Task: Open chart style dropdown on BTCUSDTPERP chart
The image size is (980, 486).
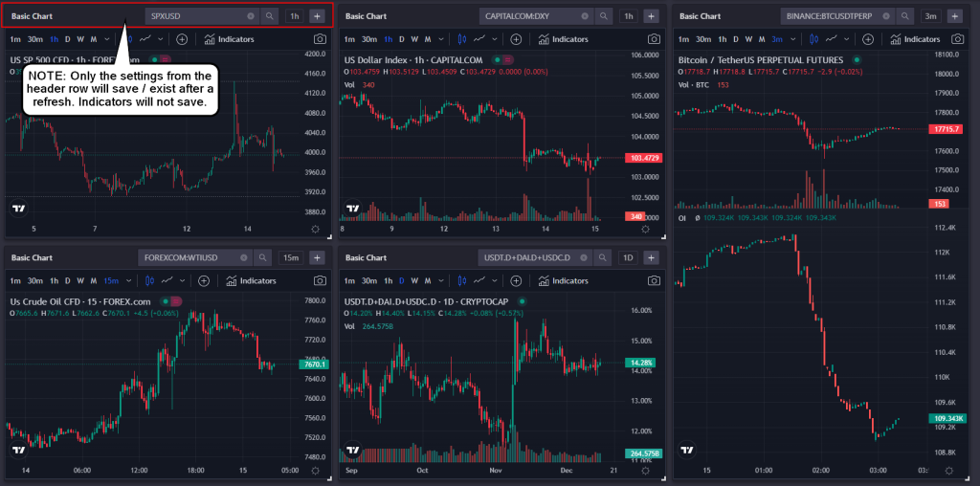Action: [846, 39]
